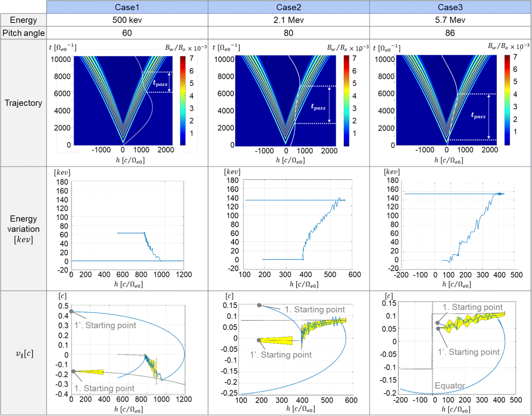The image size is (532, 416).
Task: Click the Energy row label
Action: pyautogui.click(x=23, y=20)
